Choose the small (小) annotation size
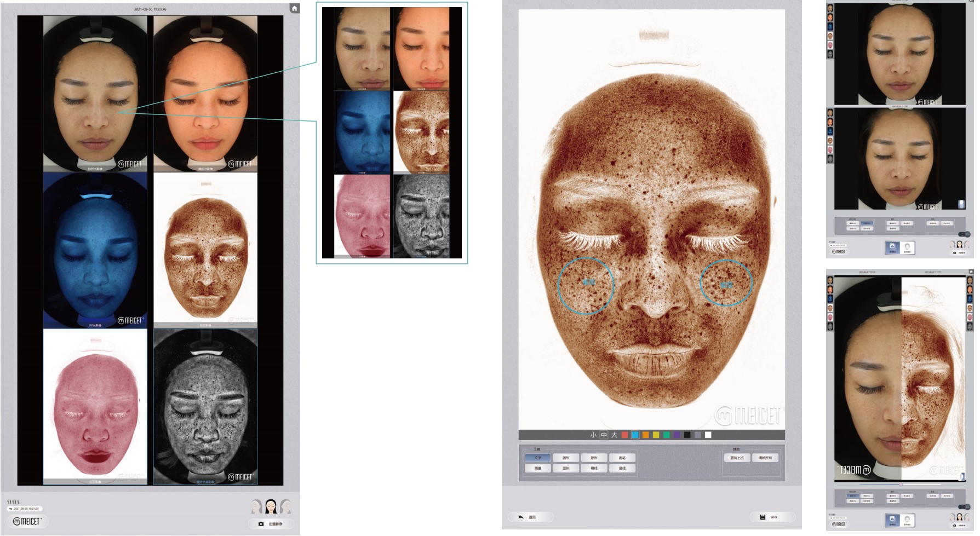The image size is (980, 536). (593, 435)
